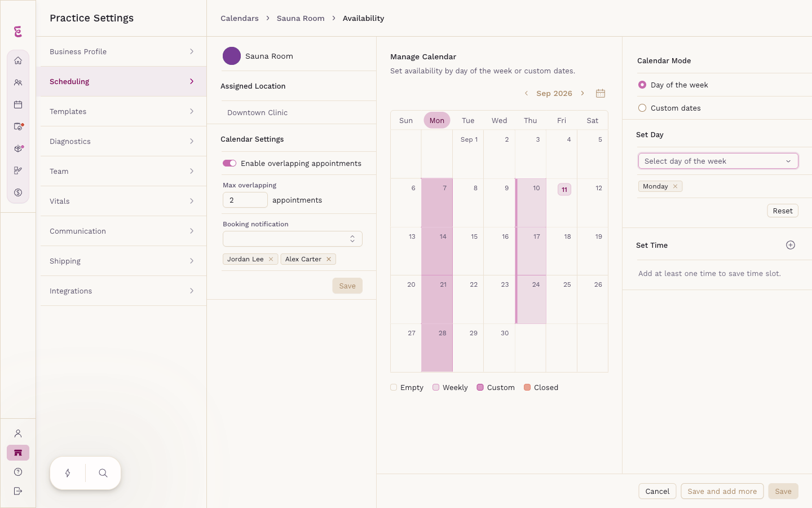Toggle Enable overlapping appointments switch
The height and width of the screenshot is (508, 812).
(230, 163)
